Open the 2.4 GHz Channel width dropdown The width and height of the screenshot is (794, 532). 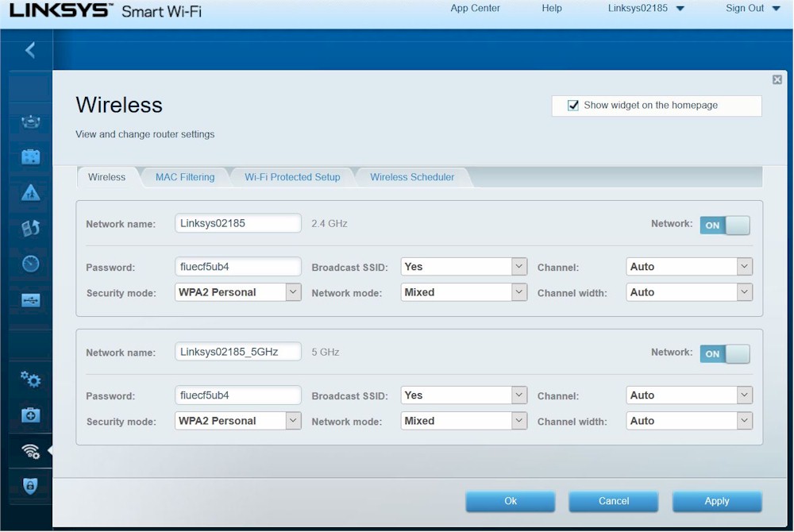click(689, 292)
